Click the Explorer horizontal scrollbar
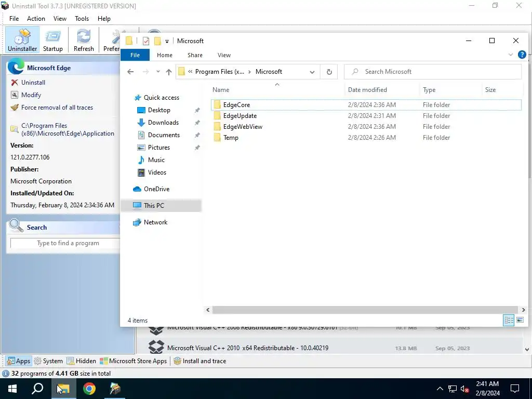The height and width of the screenshot is (399, 532). click(x=365, y=310)
